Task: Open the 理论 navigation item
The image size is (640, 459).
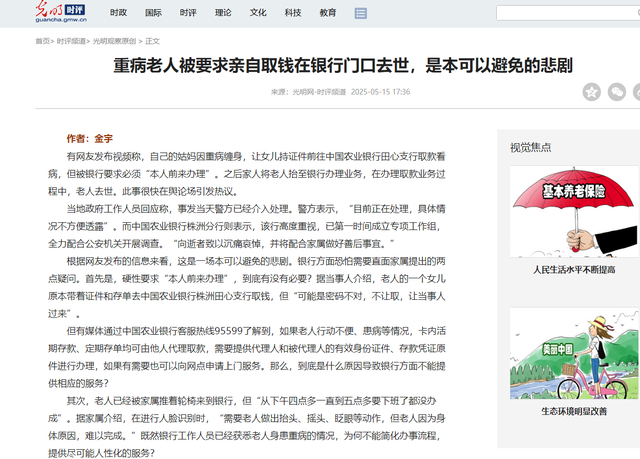Action: click(x=223, y=13)
